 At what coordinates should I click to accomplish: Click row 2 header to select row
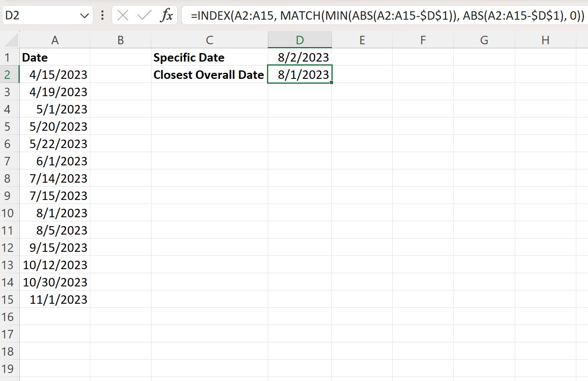tap(9, 74)
